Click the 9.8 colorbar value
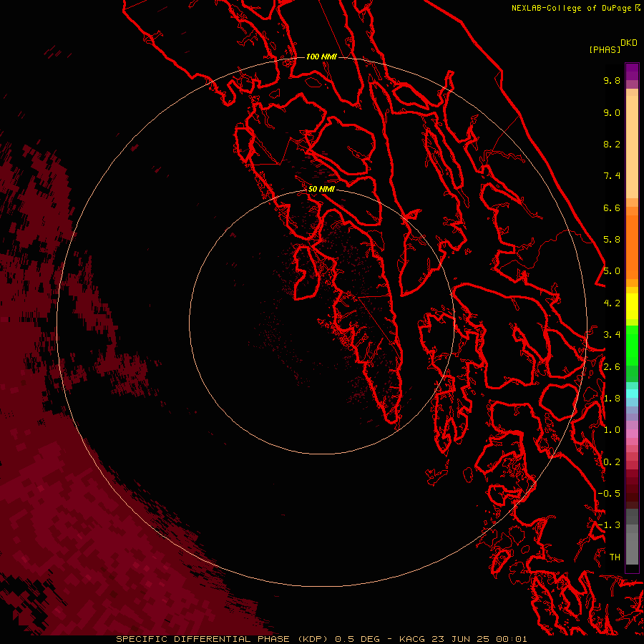The width and height of the screenshot is (644, 644). point(612,80)
